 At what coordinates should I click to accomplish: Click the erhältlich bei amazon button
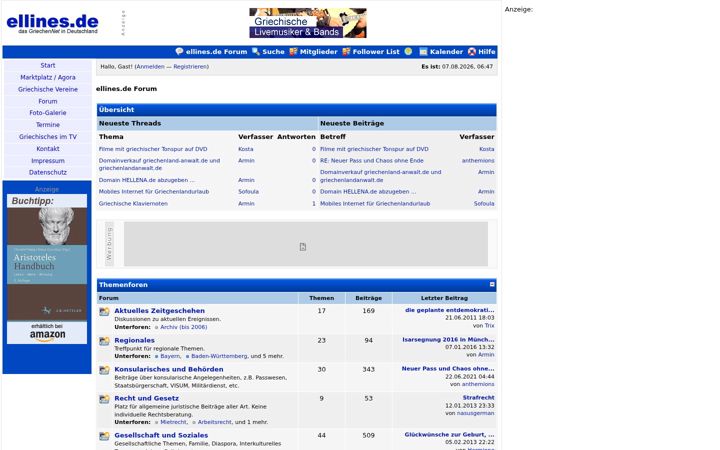click(x=47, y=332)
